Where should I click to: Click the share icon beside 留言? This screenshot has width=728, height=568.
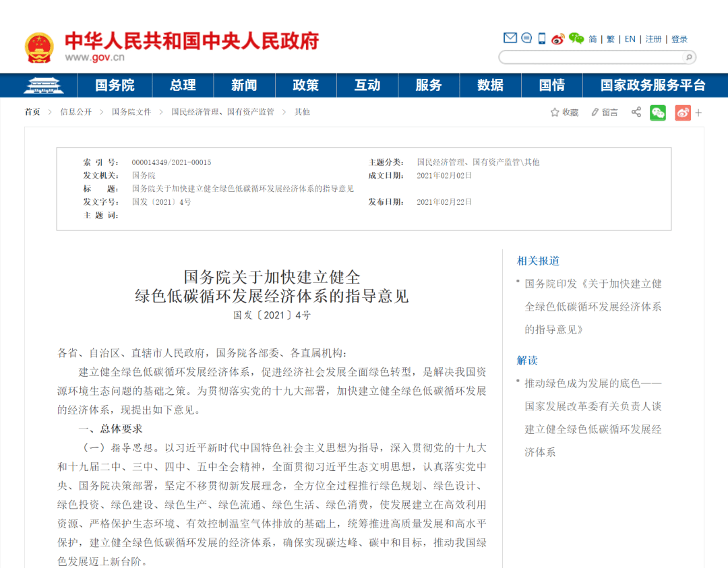point(636,113)
